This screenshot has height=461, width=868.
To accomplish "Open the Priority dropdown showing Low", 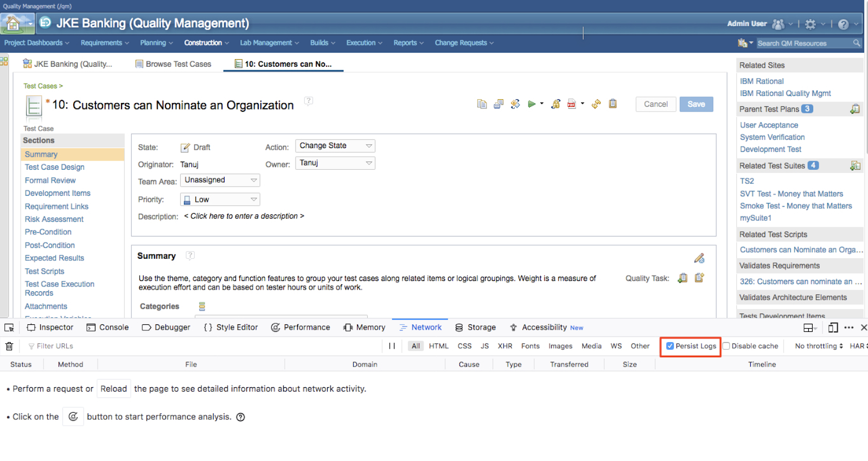I will [x=220, y=200].
